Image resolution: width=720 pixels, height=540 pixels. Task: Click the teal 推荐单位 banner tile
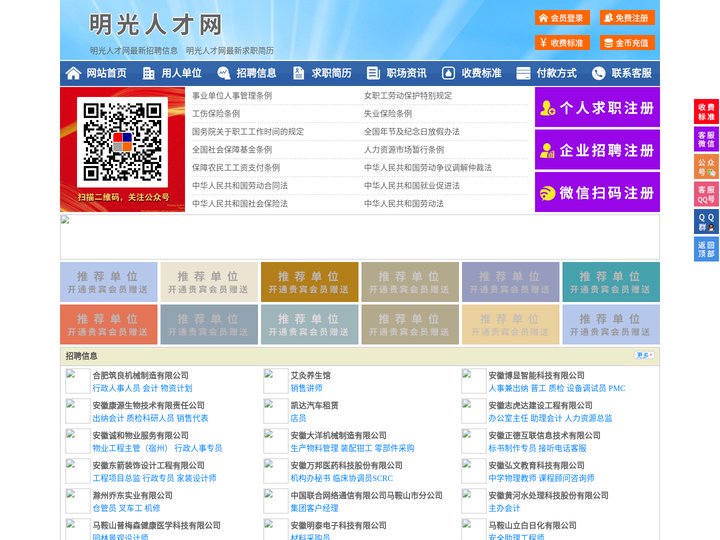click(611, 282)
